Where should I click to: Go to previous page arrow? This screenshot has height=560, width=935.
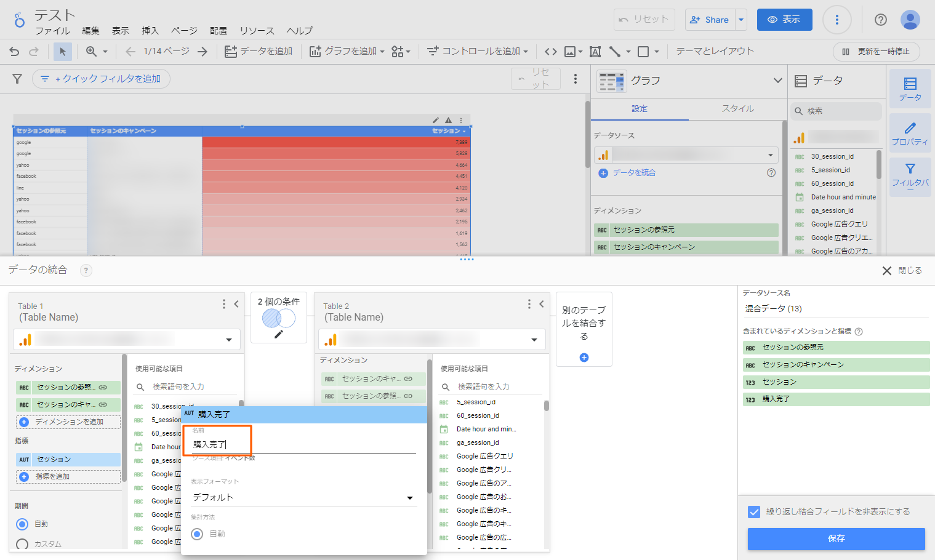tap(130, 52)
